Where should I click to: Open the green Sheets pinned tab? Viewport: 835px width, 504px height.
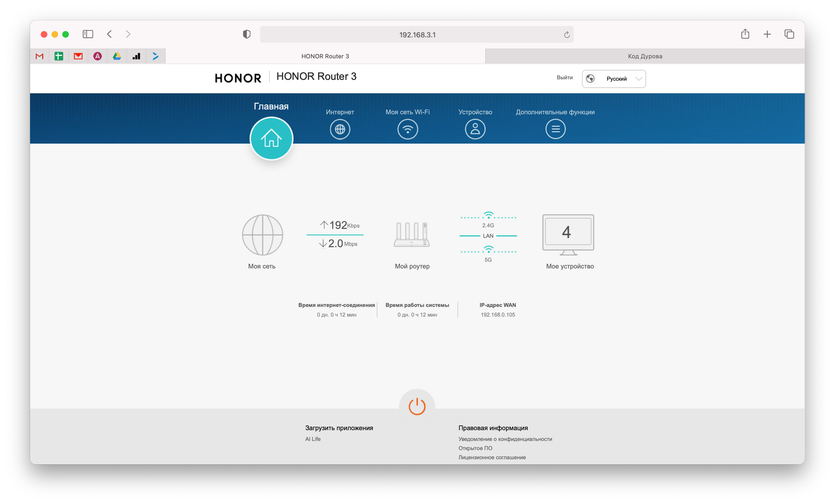59,56
